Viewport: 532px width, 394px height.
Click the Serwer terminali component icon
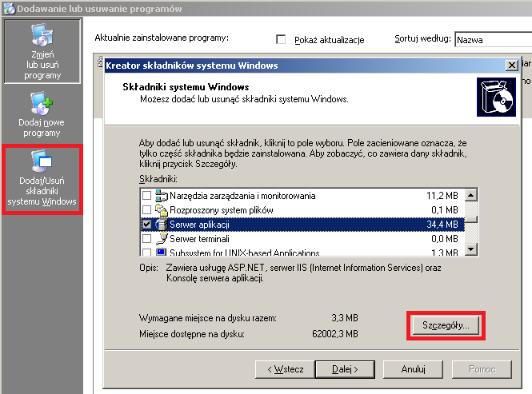click(162, 239)
